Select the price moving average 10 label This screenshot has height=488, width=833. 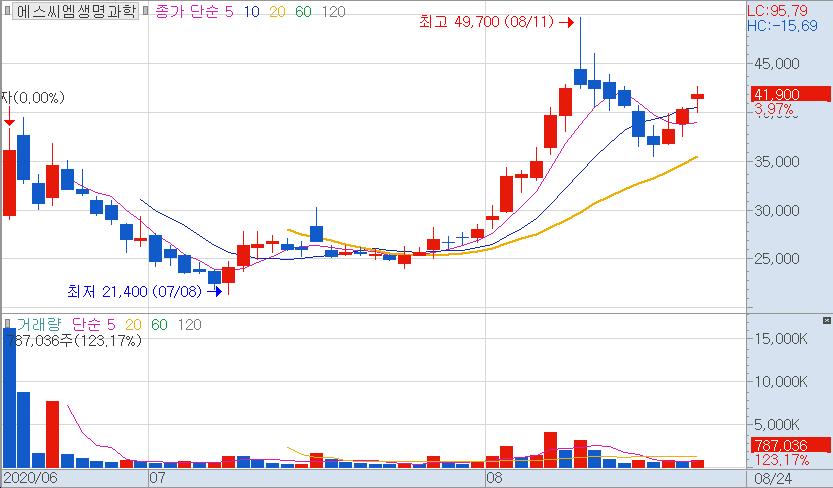click(x=251, y=12)
